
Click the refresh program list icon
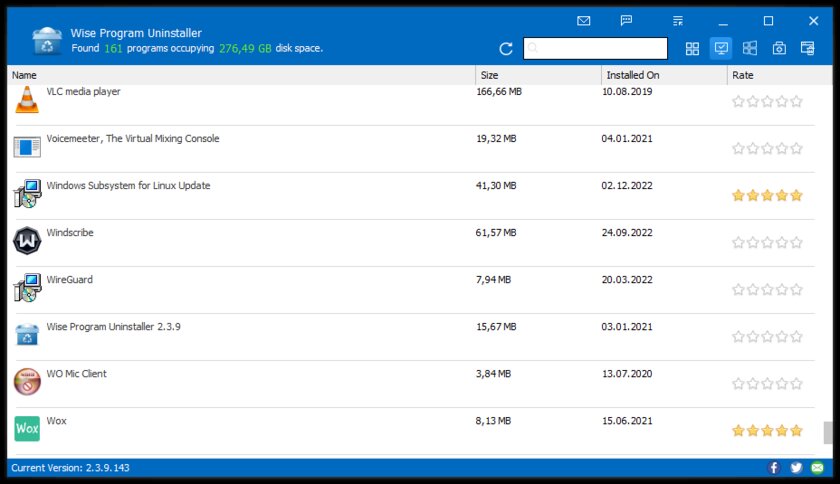click(x=506, y=49)
